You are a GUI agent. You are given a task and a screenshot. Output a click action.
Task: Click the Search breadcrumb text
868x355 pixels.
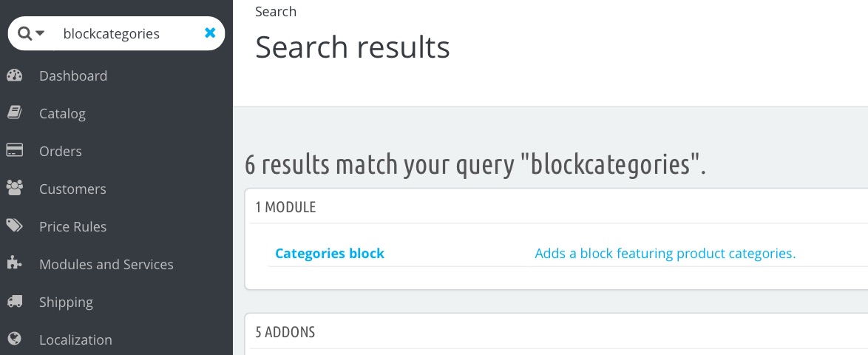(x=276, y=12)
